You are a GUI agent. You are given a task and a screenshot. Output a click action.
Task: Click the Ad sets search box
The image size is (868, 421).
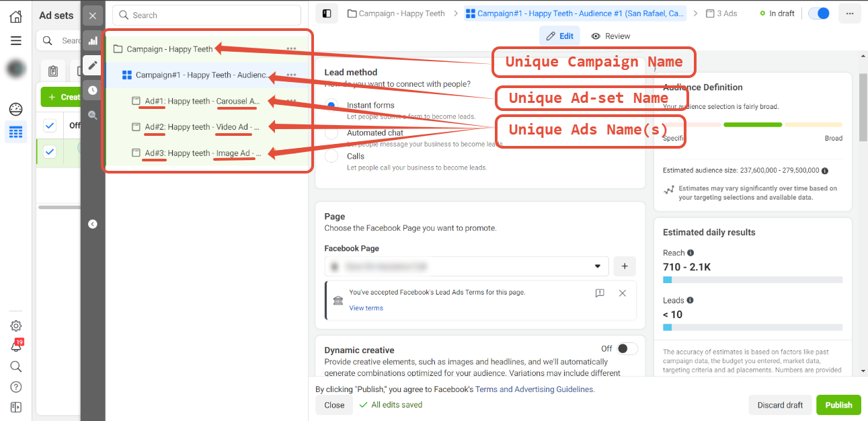[x=59, y=40]
